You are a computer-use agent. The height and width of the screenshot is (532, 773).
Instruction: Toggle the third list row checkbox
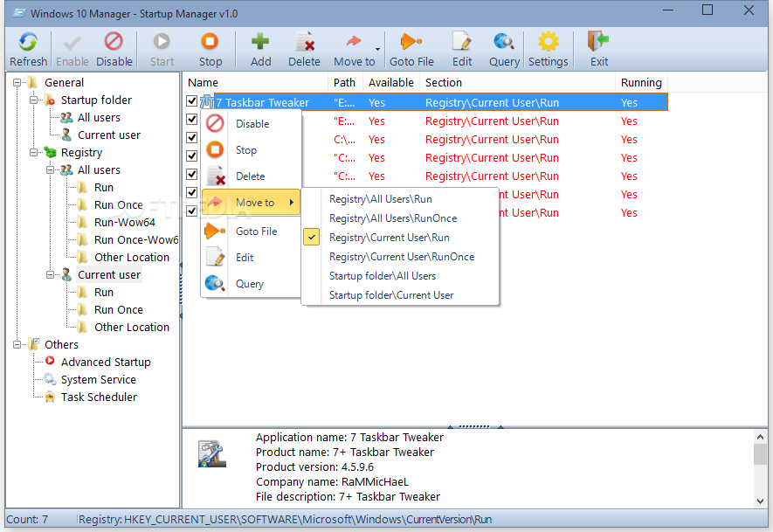(x=192, y=137)
